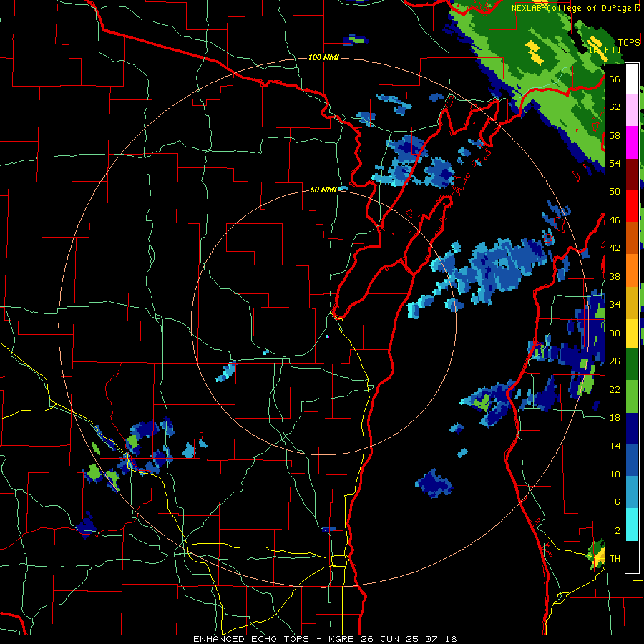Click the 38 value on the legend scale
The image size is (644, 644).
coord(615,276)
